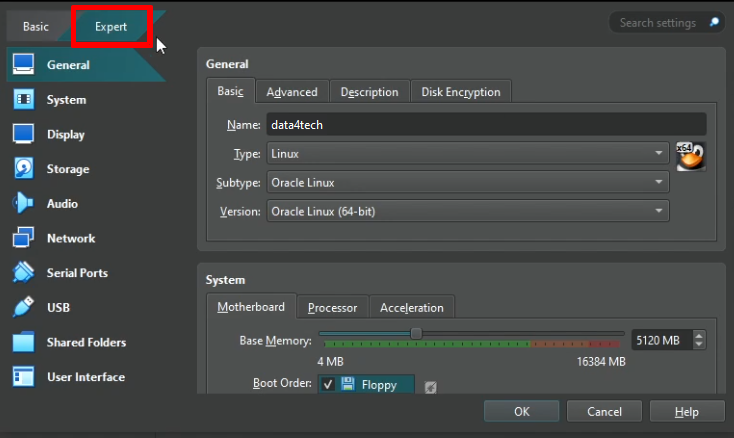Click the 5120 MB memory value field
Viewport: 734px width, 438px height.
(662, 340)
